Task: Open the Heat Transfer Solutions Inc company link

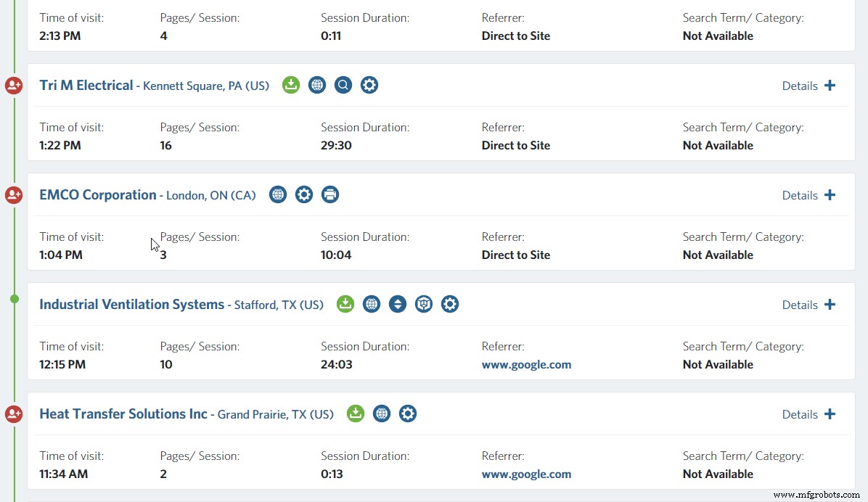Action: [x=123, y=414]
